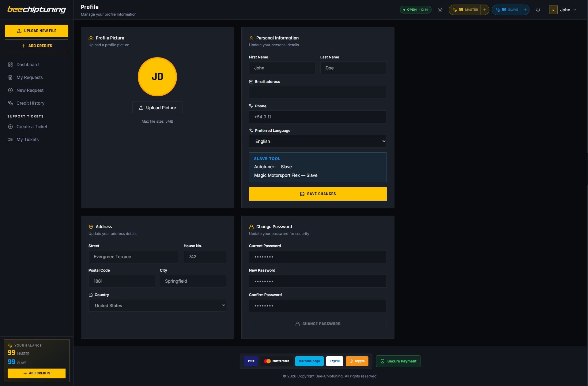Click the New Request plus-circle icon
588x386 pixels.
(x=10, y=90)
